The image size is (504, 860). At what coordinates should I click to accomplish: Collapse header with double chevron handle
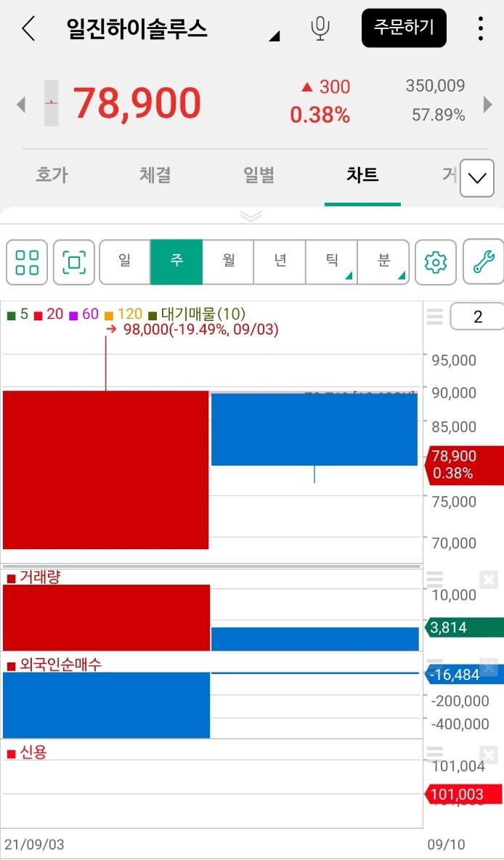point(251,216)
